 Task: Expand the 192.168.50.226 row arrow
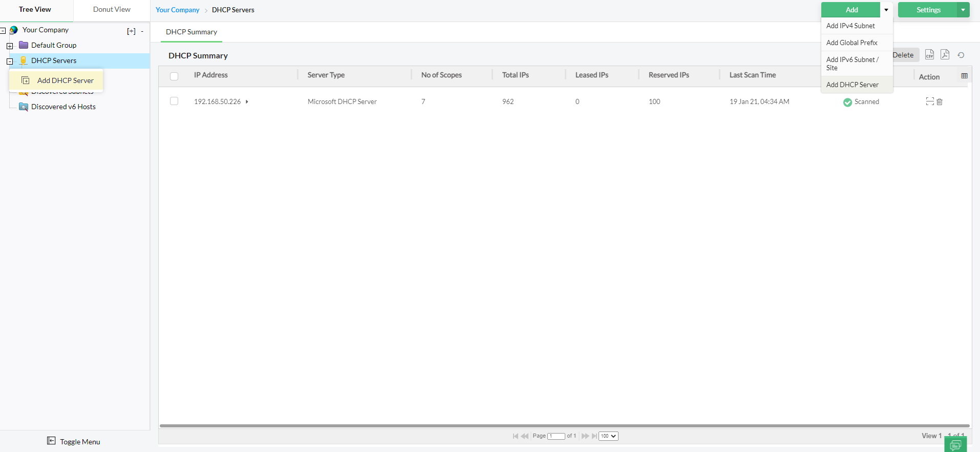[x=247, y=101]
